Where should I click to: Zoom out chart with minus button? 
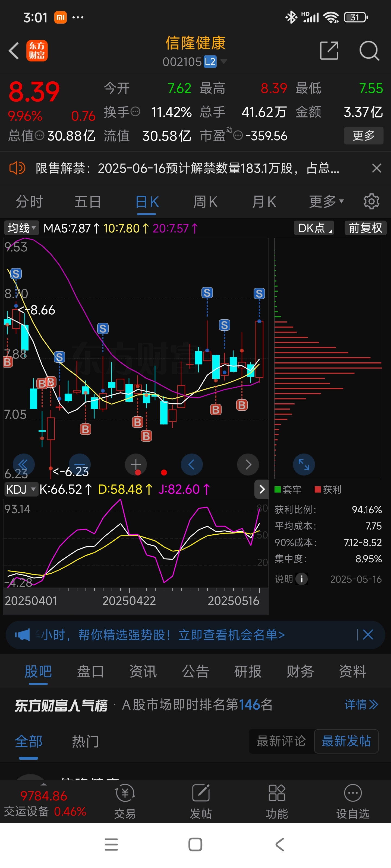80,464
